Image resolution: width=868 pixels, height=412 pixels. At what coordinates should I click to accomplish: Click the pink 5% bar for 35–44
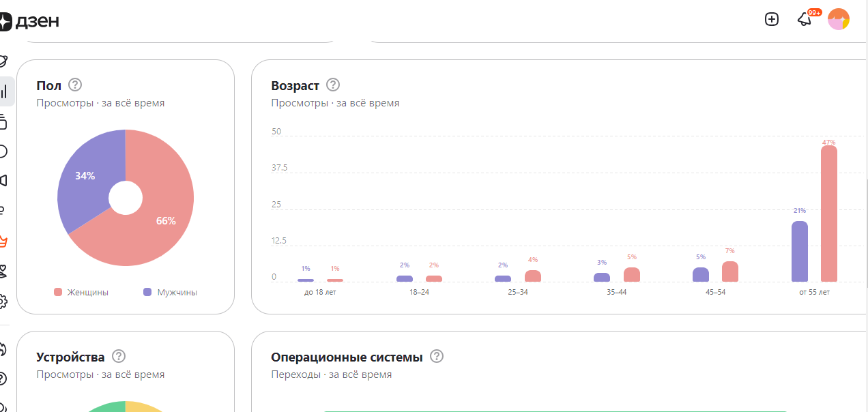coord(632,274)
